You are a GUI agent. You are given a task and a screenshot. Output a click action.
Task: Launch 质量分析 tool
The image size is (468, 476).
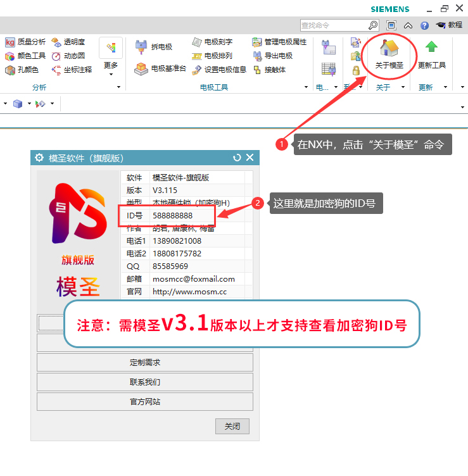[x=25, y=42]
